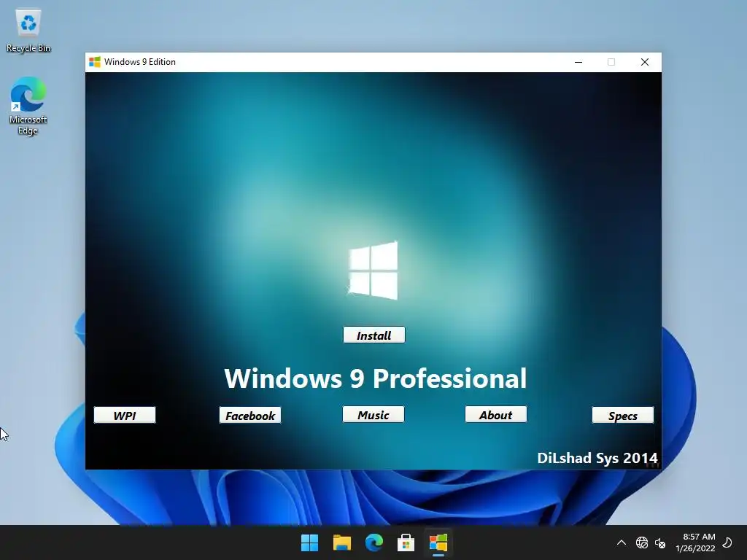
Task: Expand the hidden tray icons chevron
Action: click(x=622, y=542)
